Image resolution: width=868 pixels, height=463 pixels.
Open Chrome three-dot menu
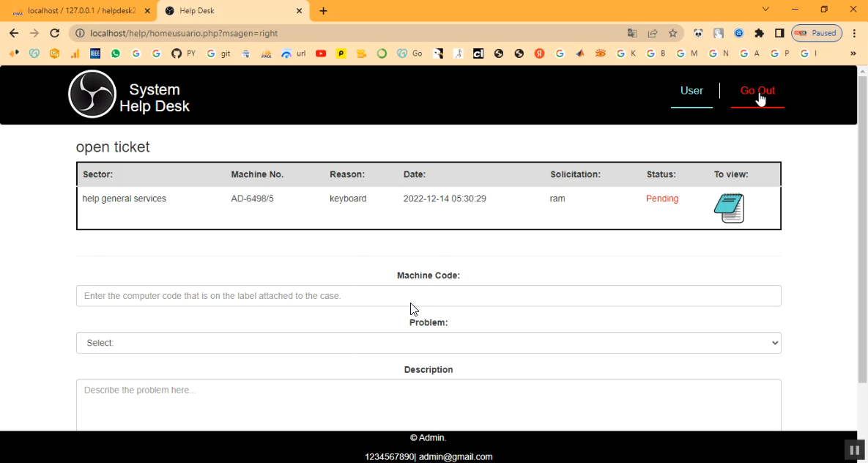point(854,33)
